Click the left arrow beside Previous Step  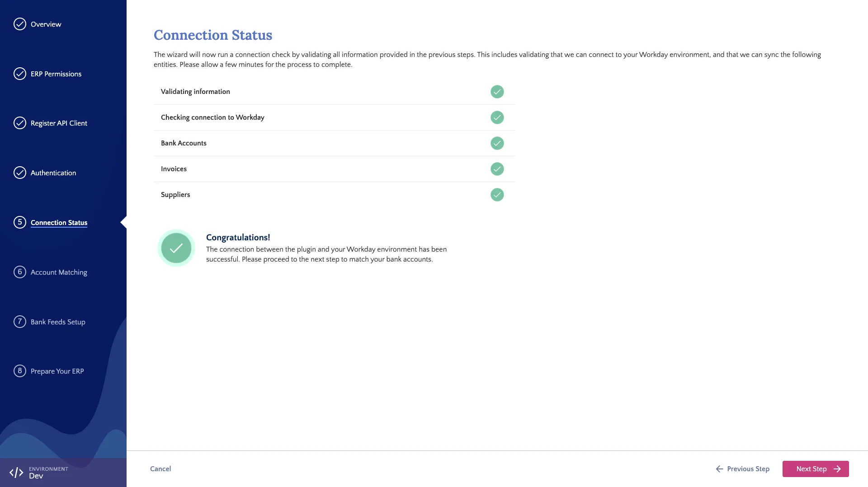pos(719,469)
